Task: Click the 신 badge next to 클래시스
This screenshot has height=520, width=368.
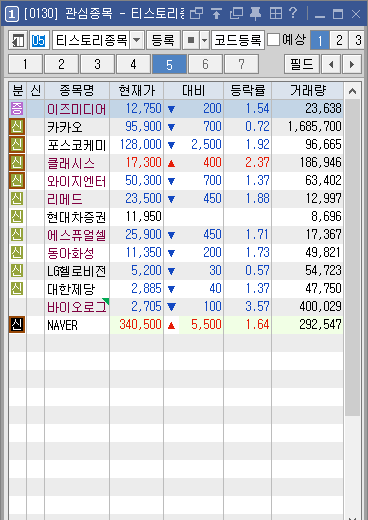Action: point(17,163)
